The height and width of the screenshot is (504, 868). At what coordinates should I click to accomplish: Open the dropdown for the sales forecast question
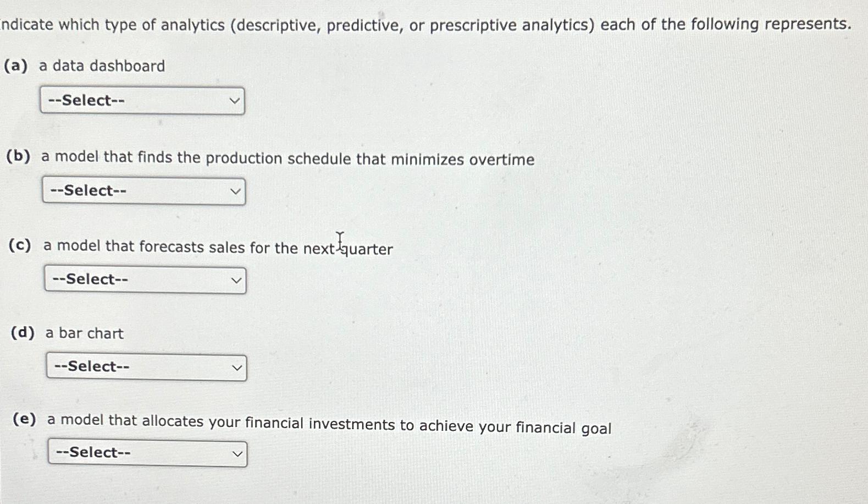point(145,280)
